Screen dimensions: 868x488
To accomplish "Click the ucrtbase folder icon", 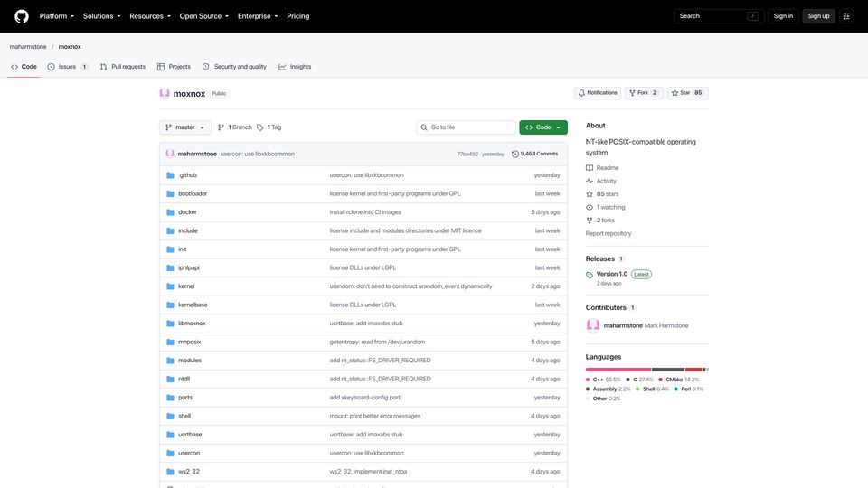I will pos(171,435).
